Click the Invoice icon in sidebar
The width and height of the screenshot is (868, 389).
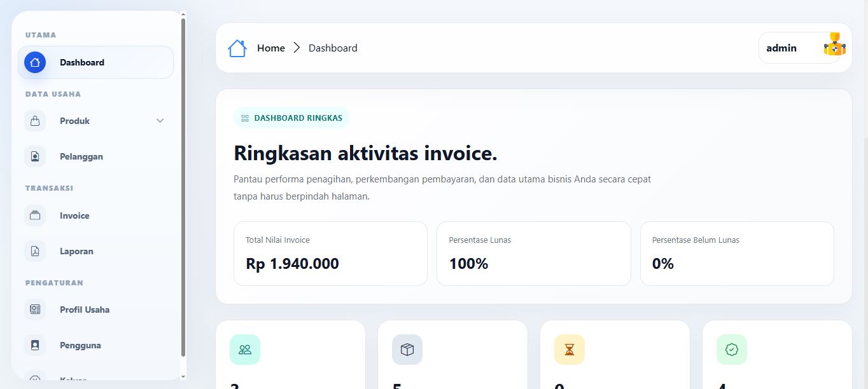(x=35, y=215)
